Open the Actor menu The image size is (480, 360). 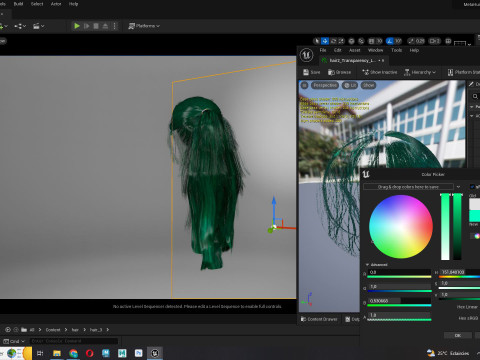point(56,4)
